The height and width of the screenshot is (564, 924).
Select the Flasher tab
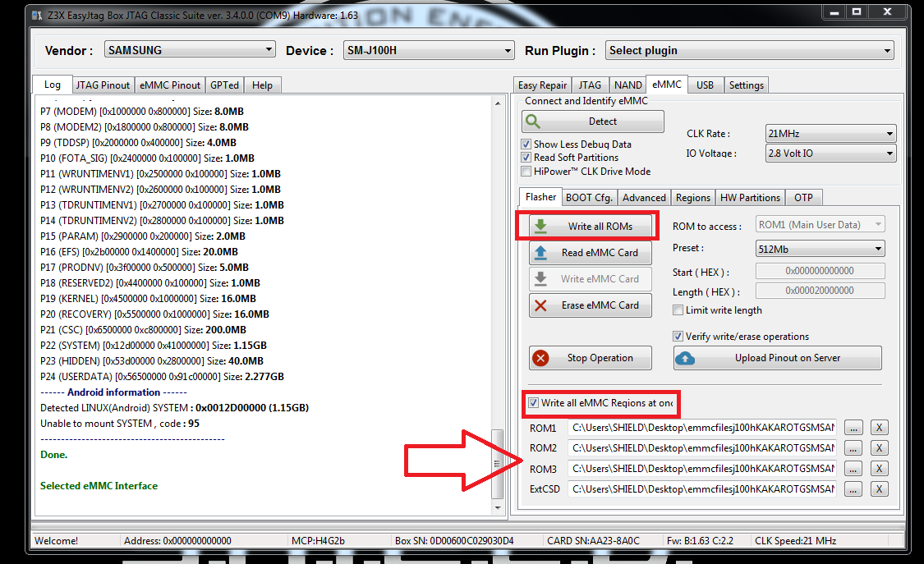click(540, 197)
